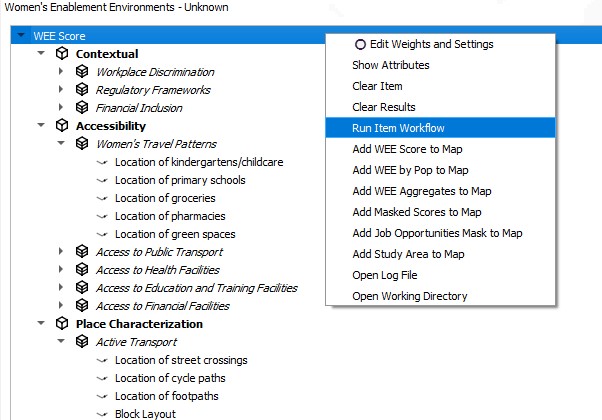This screenshot has width=602, height=420.
Task: Select the Contextual dimension label
Action: point(107,54)
